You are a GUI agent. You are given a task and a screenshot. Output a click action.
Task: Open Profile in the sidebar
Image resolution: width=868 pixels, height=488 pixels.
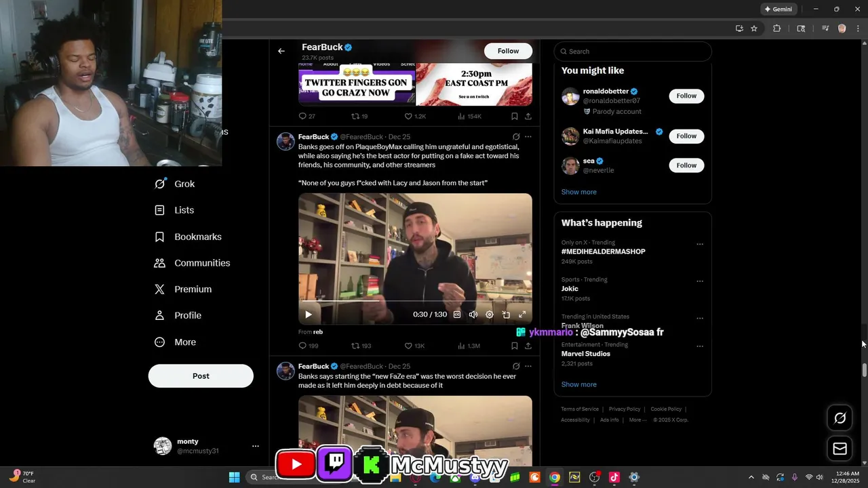(x=178, y=315)
